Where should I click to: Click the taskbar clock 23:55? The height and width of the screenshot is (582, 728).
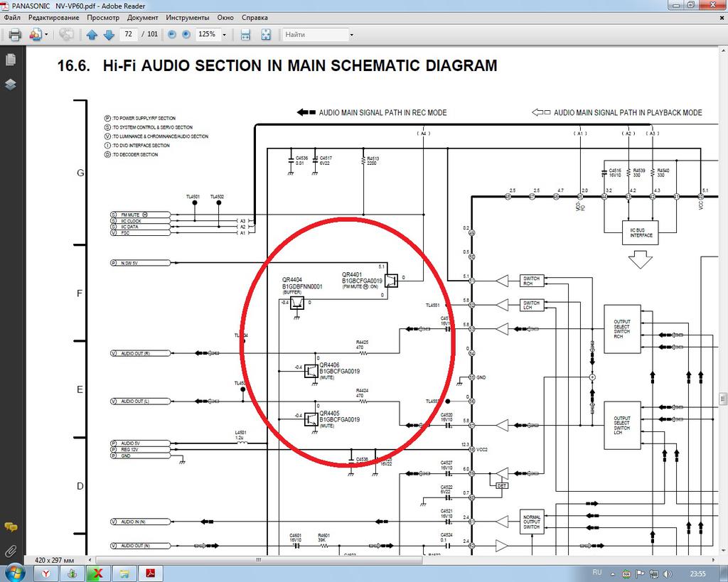click(698, 573)
